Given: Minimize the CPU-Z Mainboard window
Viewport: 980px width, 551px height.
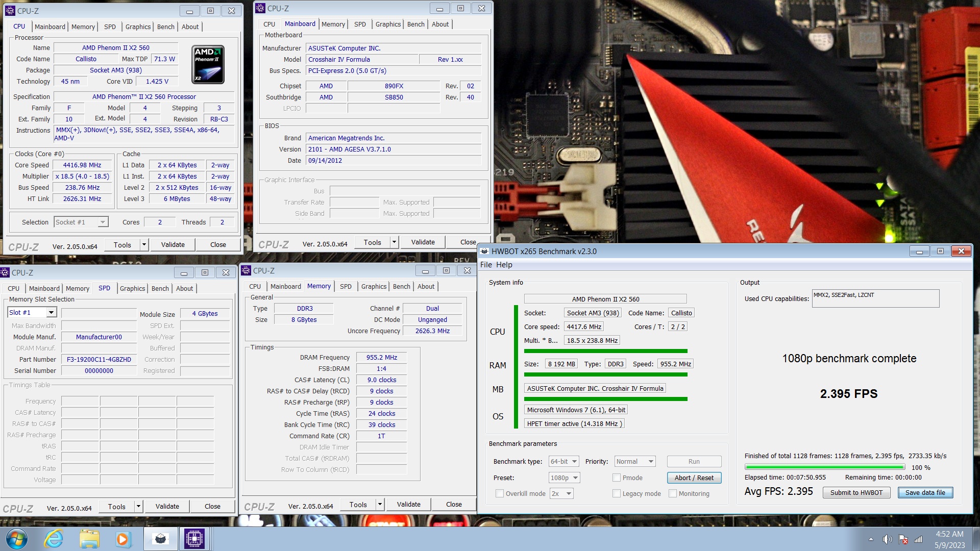Looking at the screenshot, I should pyautogui.click(x=439, y=8).
